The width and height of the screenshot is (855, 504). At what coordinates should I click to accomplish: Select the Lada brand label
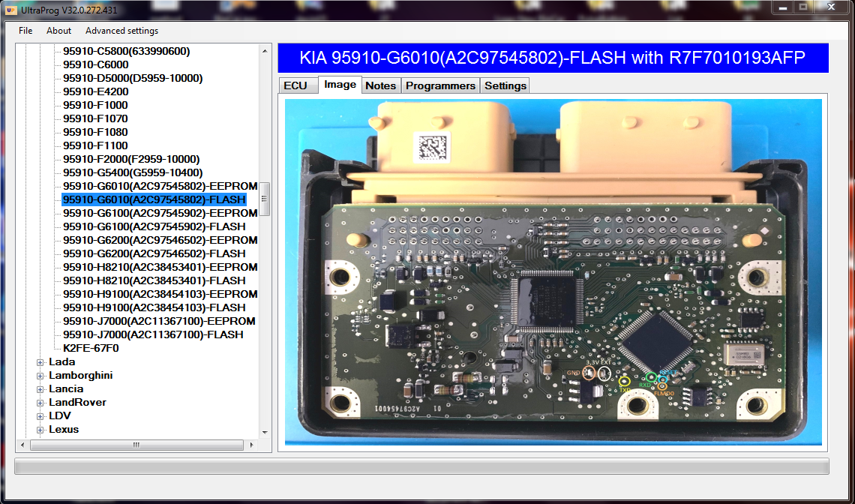pyautogui.click(x=62, y=361)
